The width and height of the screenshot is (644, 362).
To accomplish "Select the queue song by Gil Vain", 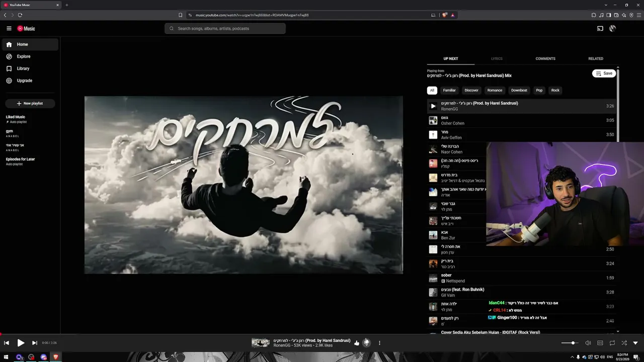I will point(521,292).
